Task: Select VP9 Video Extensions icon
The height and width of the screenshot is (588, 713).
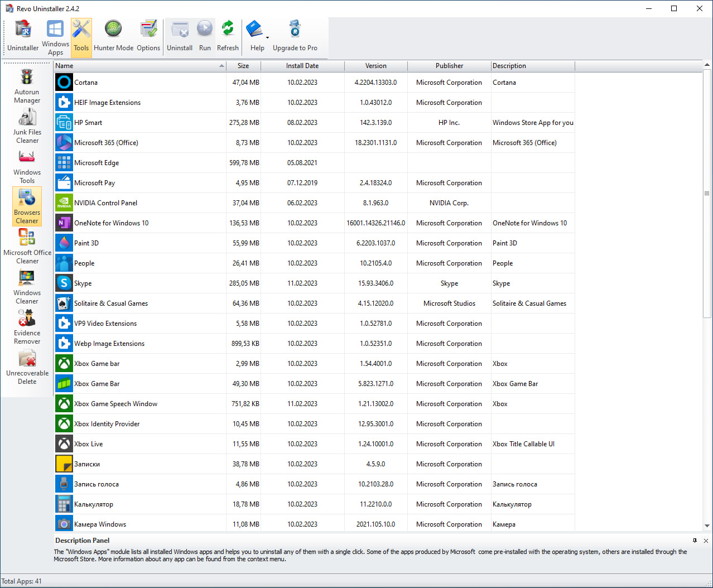Action: pos(64,324)
